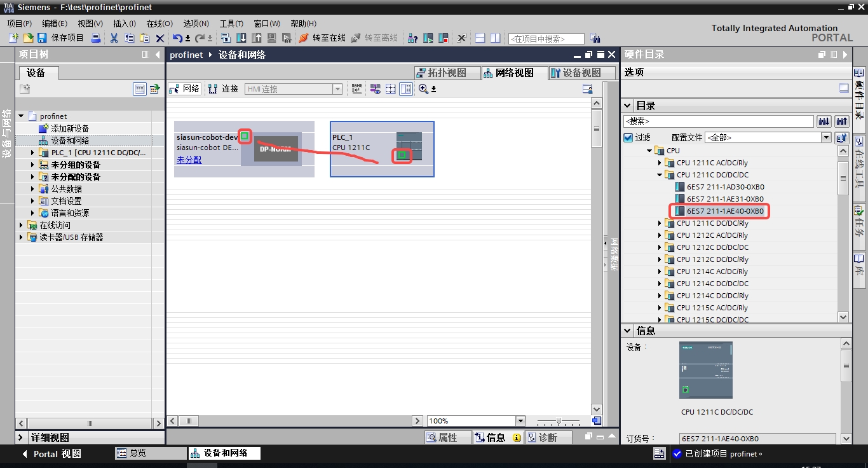Toggle the 网络 networking mode button
Viewport: 868px width, 468px height.
click(185, 89)
